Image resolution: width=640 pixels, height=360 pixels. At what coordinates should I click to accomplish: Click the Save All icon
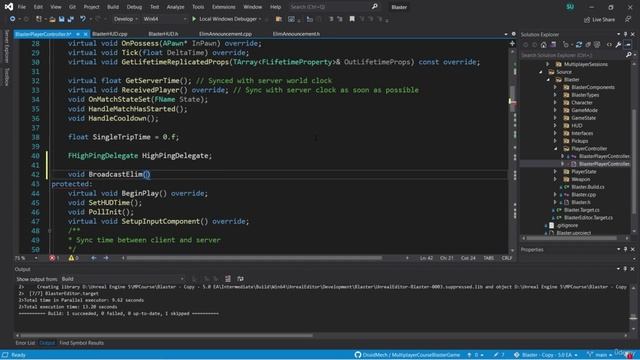tap(71, 19)
